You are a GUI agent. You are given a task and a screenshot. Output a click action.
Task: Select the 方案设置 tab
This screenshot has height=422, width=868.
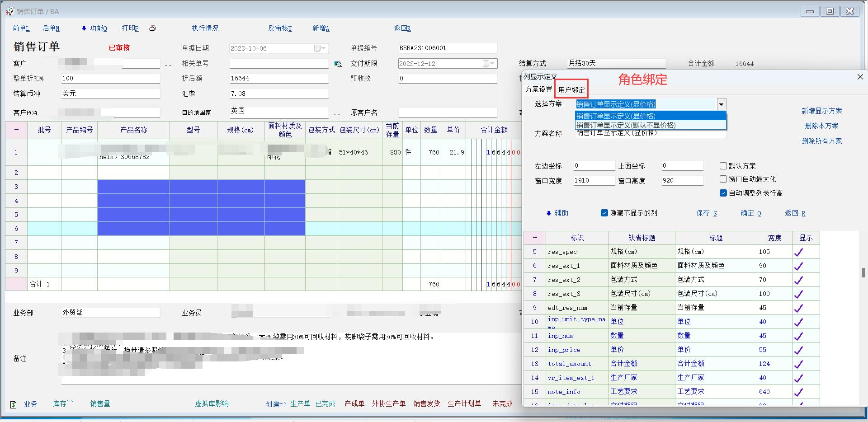click(538, 89)
